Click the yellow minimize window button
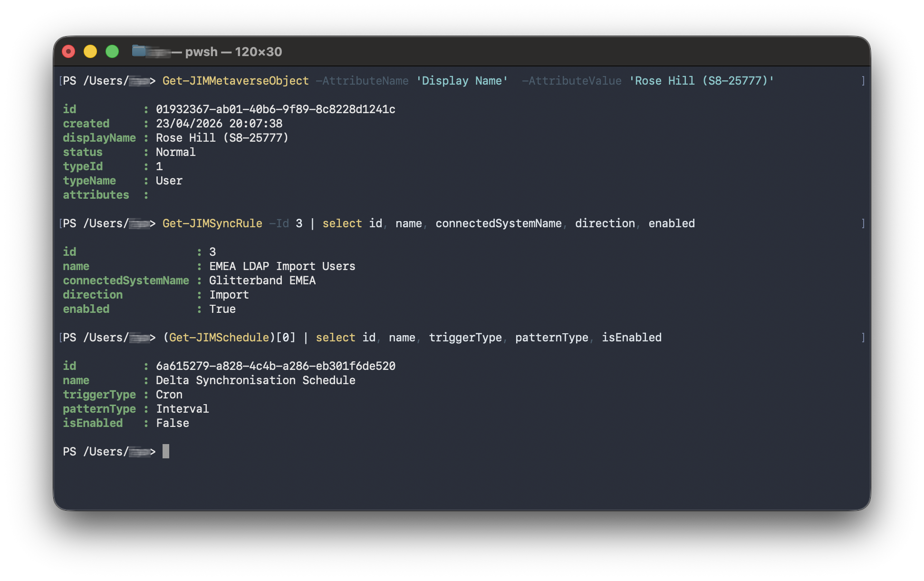This screenshot has width=924, height=581. tap(90, 51)
